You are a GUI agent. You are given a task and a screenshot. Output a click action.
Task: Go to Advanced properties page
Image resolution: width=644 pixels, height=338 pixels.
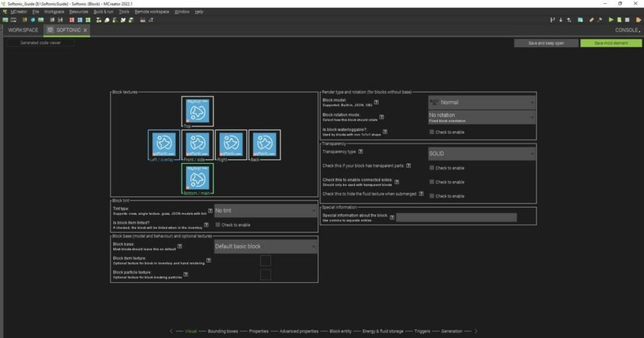click(299, 331)
